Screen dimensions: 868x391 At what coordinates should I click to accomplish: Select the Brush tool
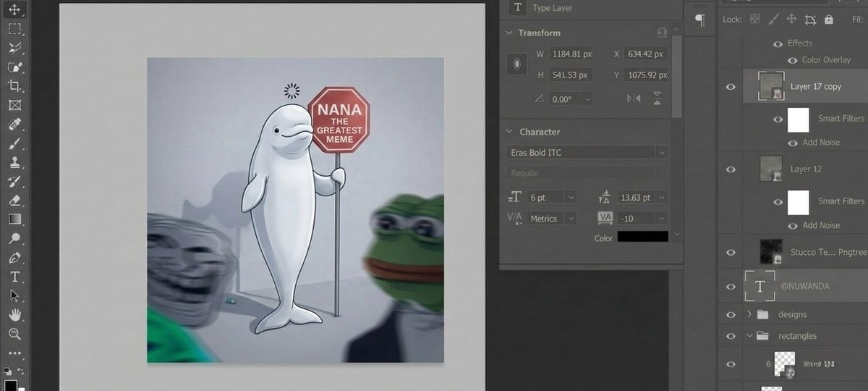click(x=14, y=143)
